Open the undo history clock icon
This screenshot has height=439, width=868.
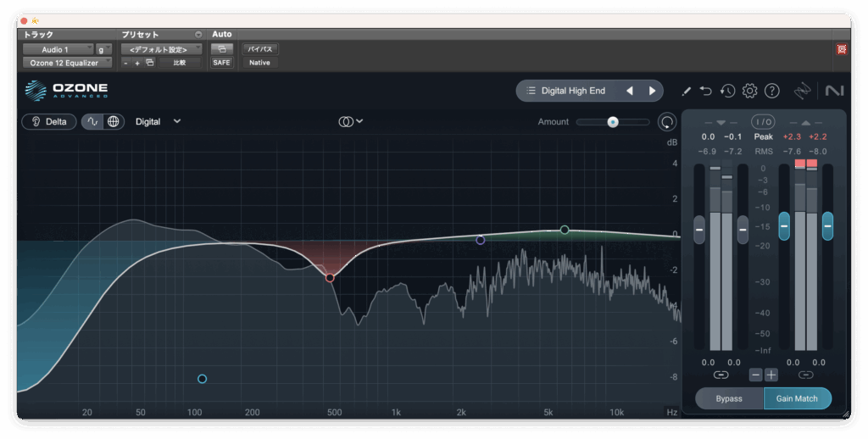727,91
